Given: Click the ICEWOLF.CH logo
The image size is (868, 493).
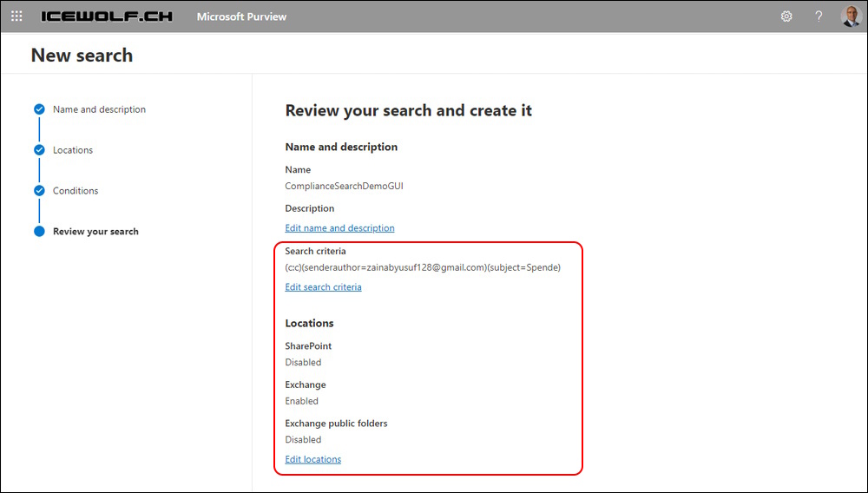Looking at the screenshot, I should click(x=107, y=16).
